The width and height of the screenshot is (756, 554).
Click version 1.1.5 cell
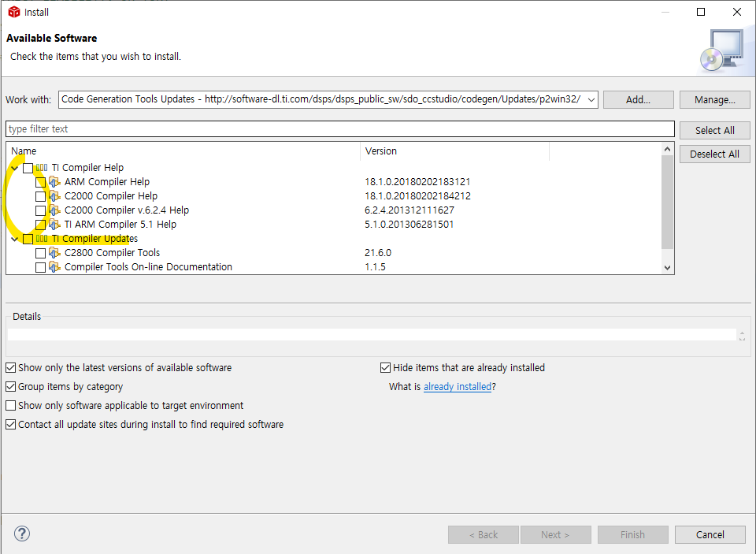tap(375, 267)
